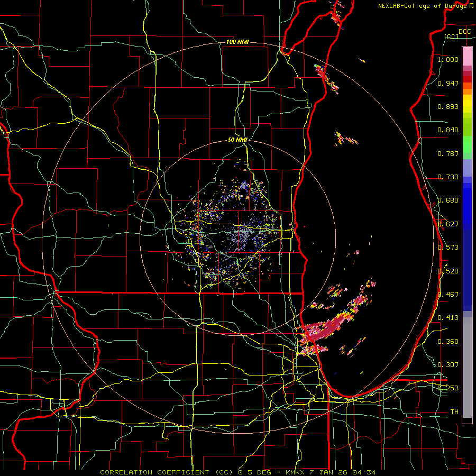This screenshot has height=476, width=476.
Task: Select the 0.733 color scale value
Action: tap(448, 177)
